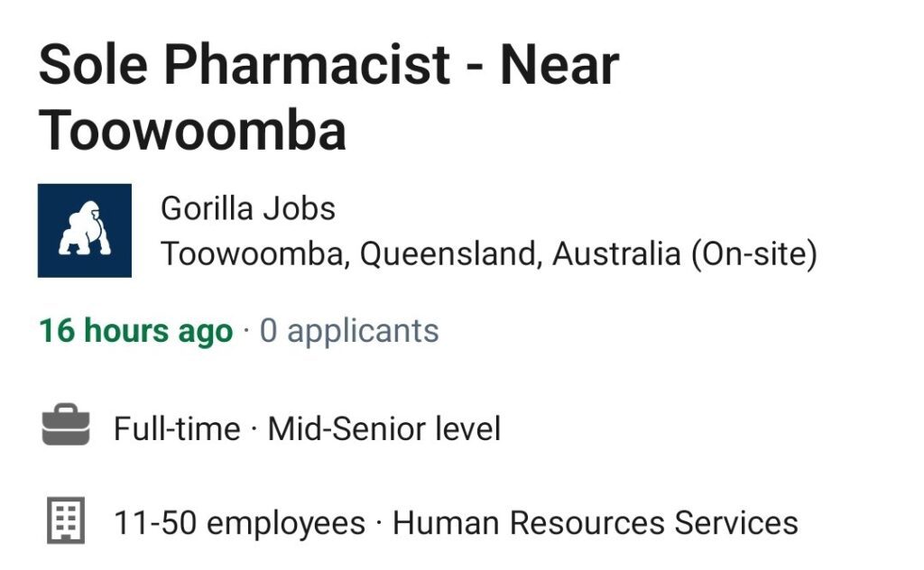Screen dimensions: 924x570
Task: Click Toowoomba on the title's second line
Action: click(192, 130)
